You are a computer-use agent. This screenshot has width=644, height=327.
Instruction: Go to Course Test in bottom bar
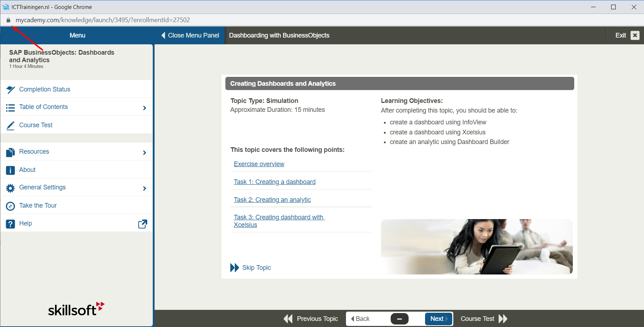click(484, 319)
